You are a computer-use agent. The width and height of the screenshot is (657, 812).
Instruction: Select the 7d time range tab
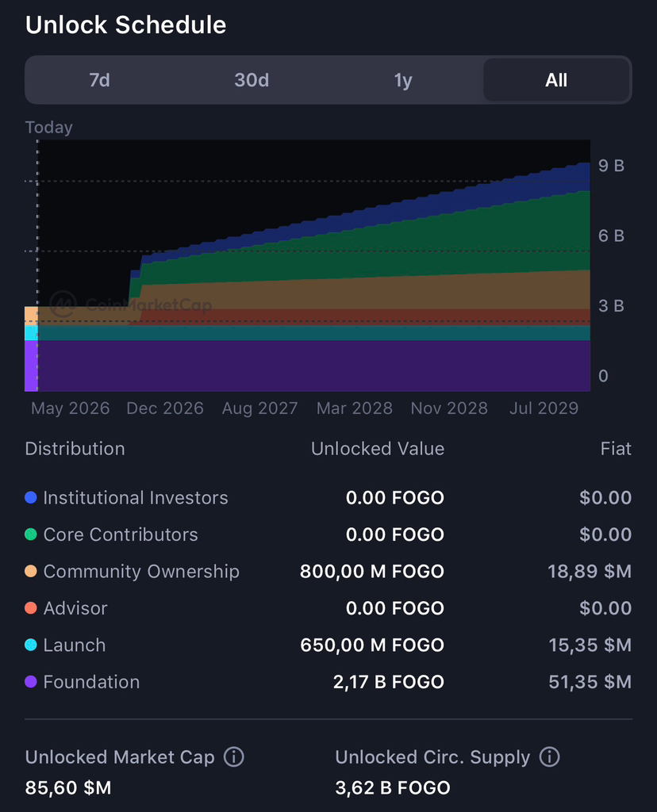pos(100,80)
